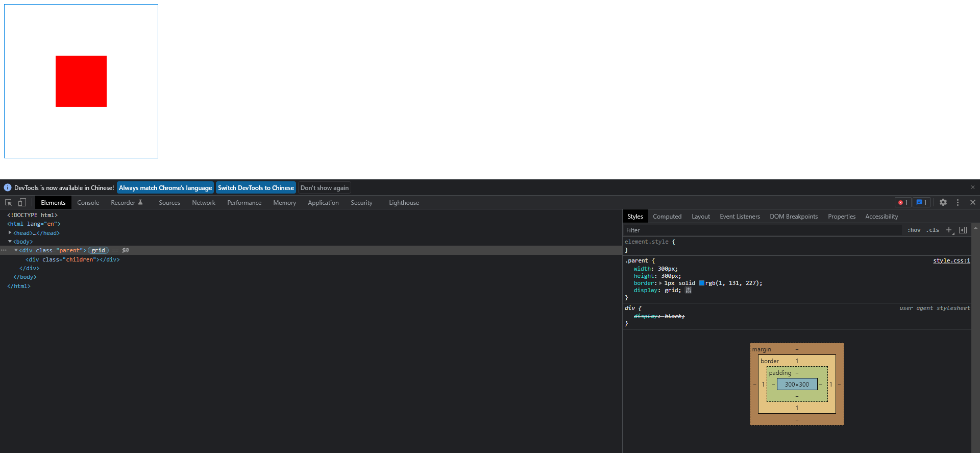Click the red square on the page
Viewport: 980px width, 453px height.
[x=81, y=81]
